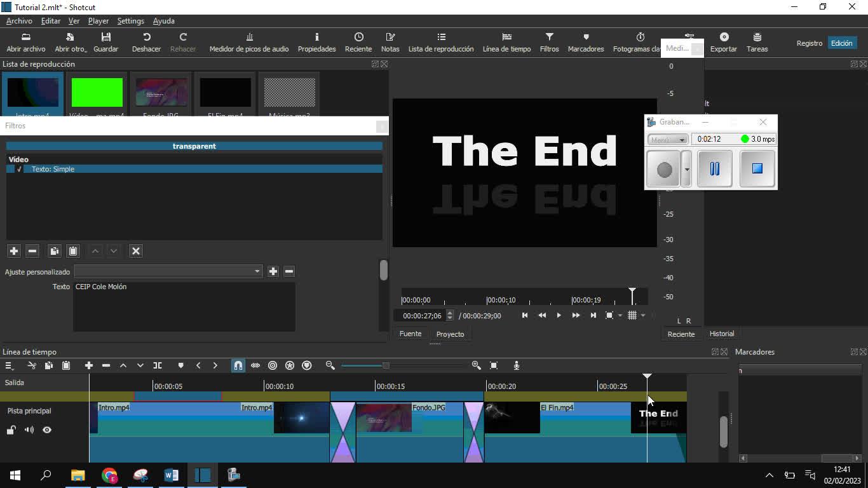
Task: Expand the Ajuste personalizado dropdown
Action: tap(168, 271)
